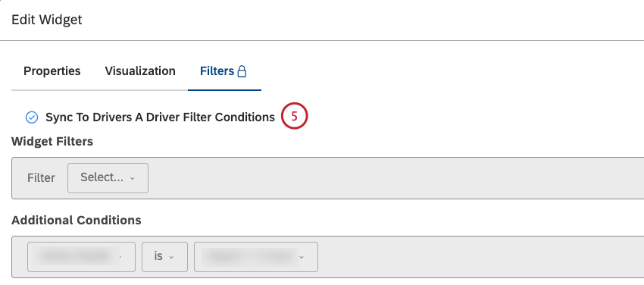Click the chevron on the blurred value dropdown

(x=302, y=258)
